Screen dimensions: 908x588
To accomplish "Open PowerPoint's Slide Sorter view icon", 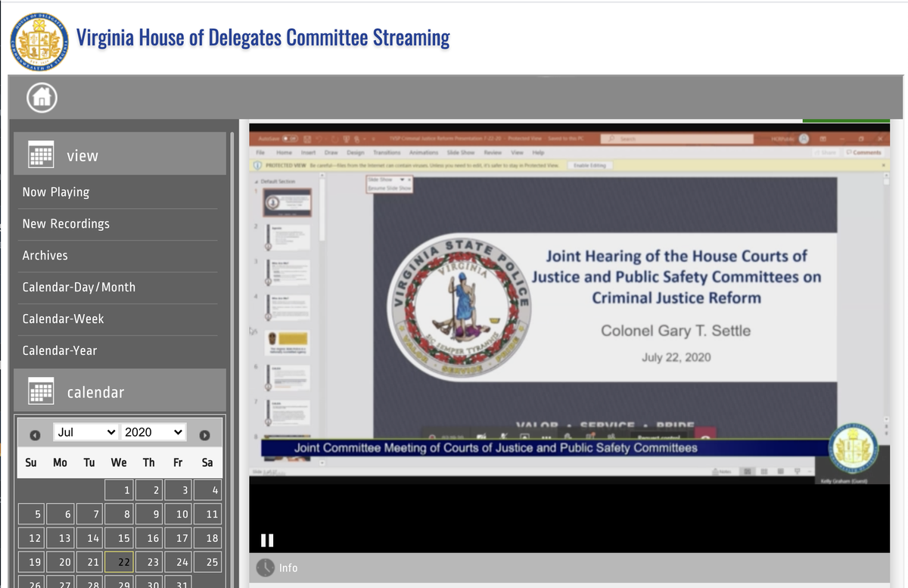I will pyautogui.click(x=766, y=471).
